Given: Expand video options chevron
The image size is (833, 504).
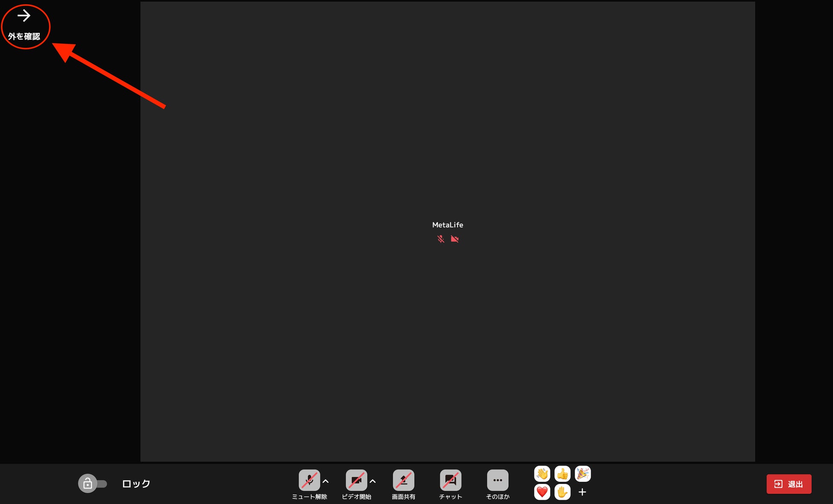Looking at the screenshot, I should coord(373,481).
